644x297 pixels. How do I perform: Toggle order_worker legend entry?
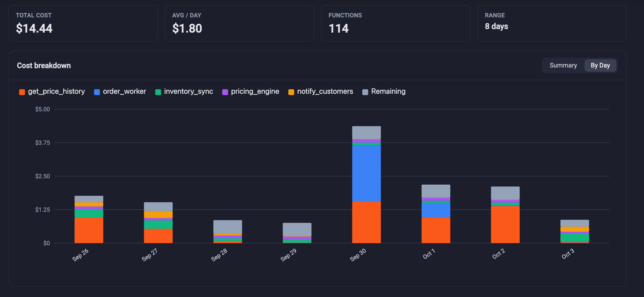(x=120, y=92)
